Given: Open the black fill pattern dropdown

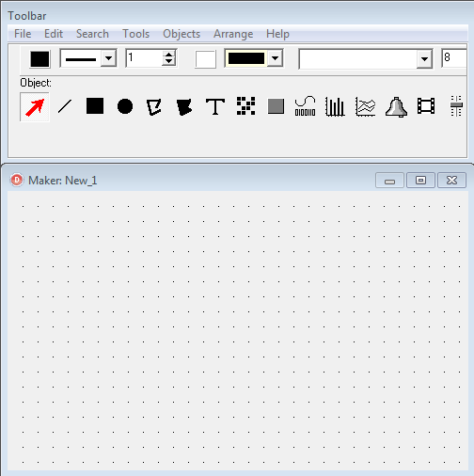Looking at the screenshot, I should 275,58.
